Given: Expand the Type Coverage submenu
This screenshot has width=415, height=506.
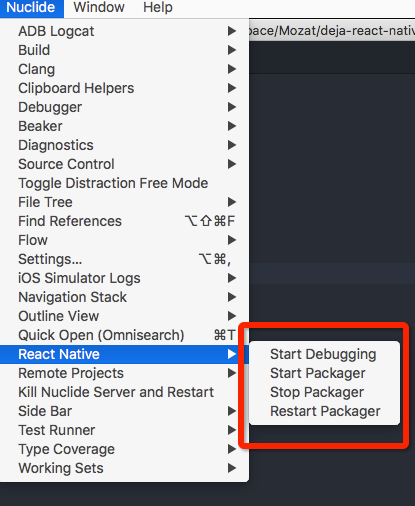Looking at the screenshot, I should pyautogui.click(x=124, y=449).
